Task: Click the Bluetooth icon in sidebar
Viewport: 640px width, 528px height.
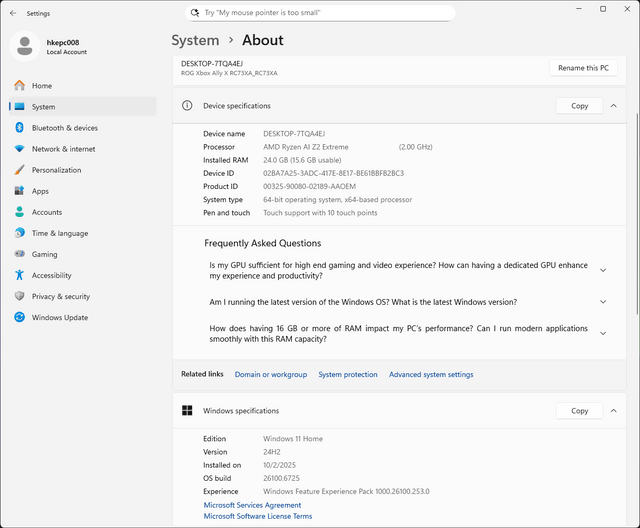Action: click(x=19, y=128)
